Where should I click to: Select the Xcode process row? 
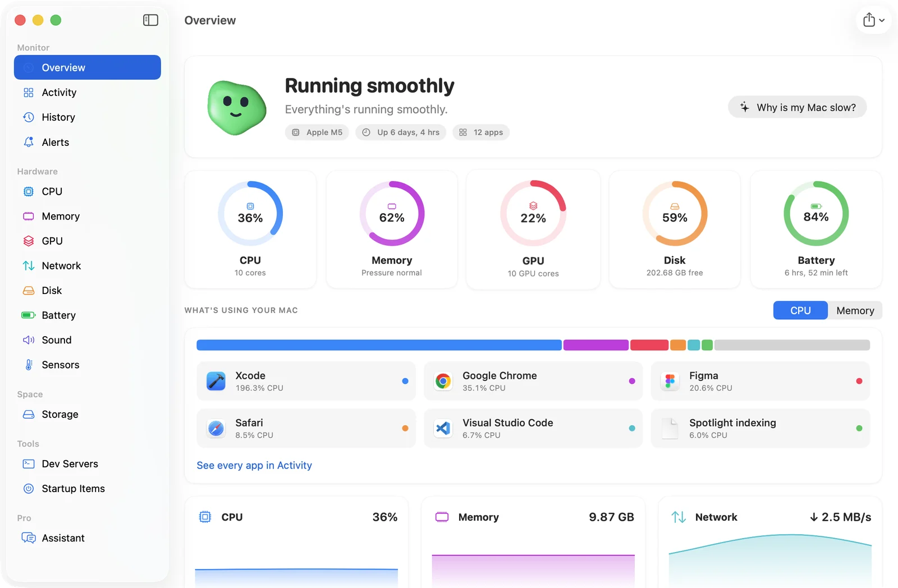coord(306,381)
